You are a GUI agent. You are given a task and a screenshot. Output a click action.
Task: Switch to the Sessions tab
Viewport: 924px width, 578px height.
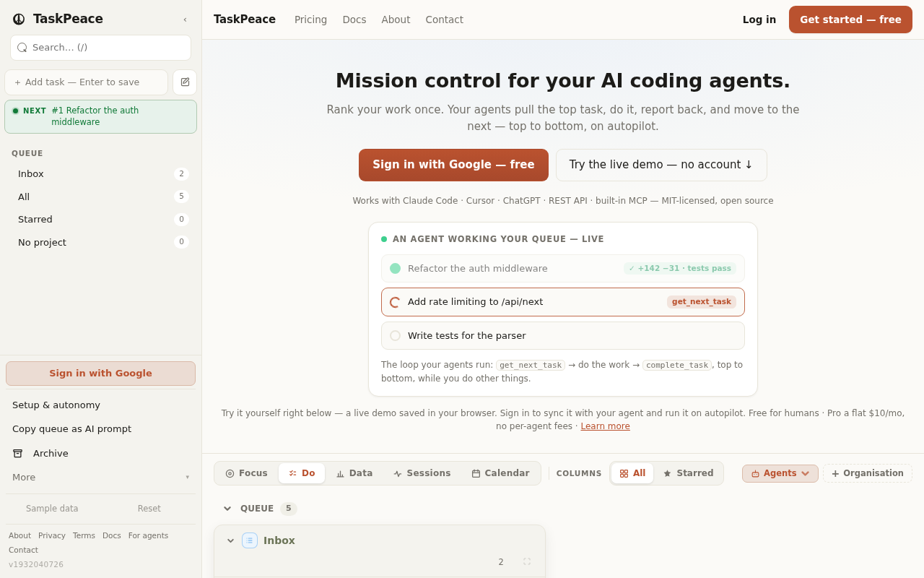pos(422,473)
